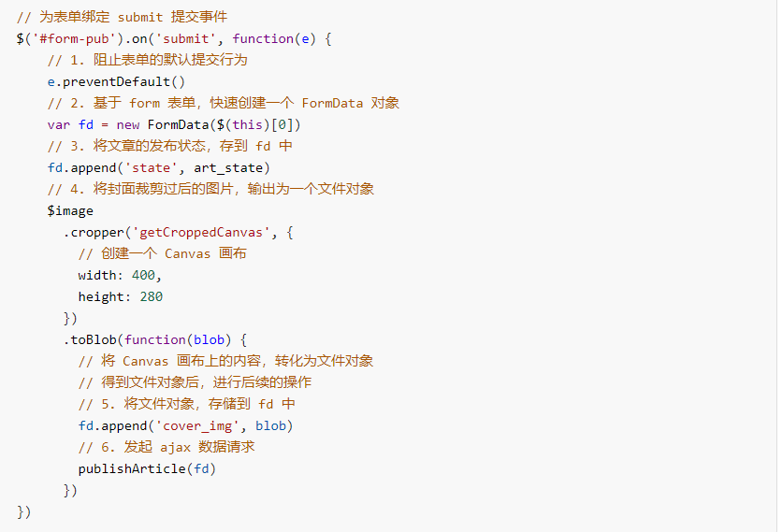Screen dimensions: 782x532
Task: Click the e.preventDefault() call
Action: click(x=116, y=81)
